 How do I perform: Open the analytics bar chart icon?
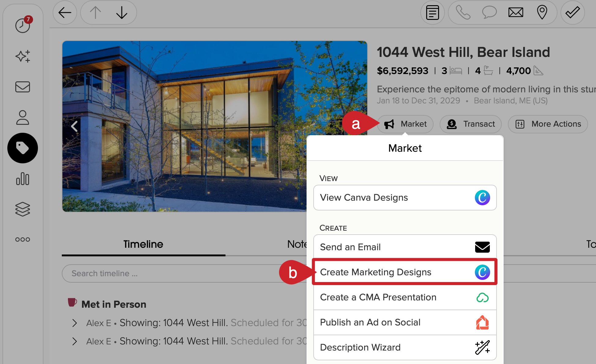pyautogui.click(x=22, y=179)
